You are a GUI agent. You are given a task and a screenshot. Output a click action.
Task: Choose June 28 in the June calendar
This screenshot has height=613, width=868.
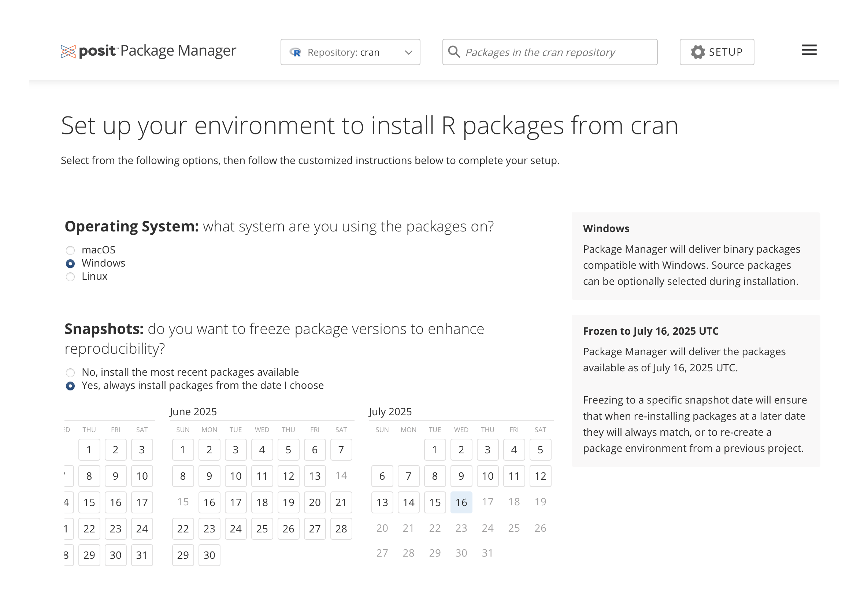tap(341, 528)
